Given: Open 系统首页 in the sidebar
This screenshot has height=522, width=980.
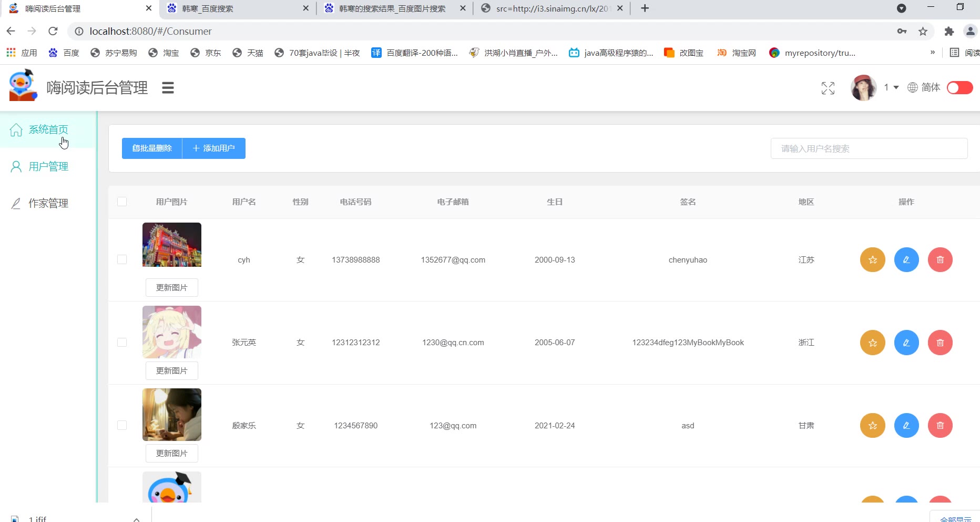Looking at the screenshot, I should coord(48,129).
